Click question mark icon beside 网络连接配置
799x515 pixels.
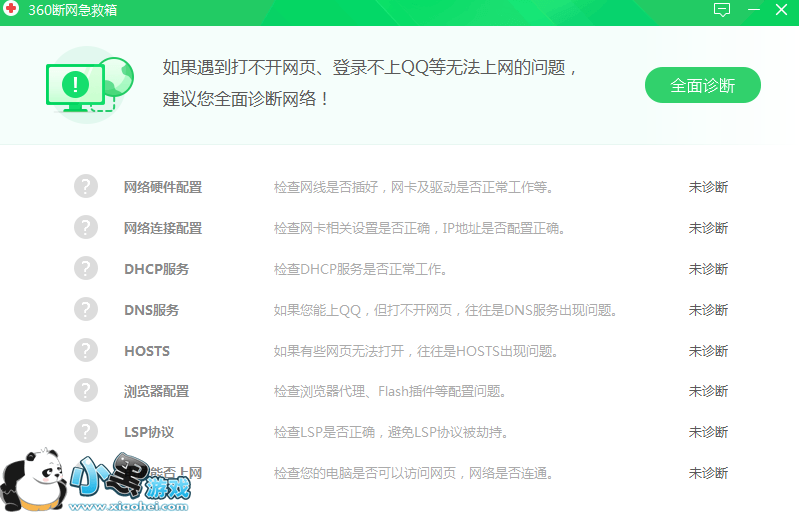86,227
